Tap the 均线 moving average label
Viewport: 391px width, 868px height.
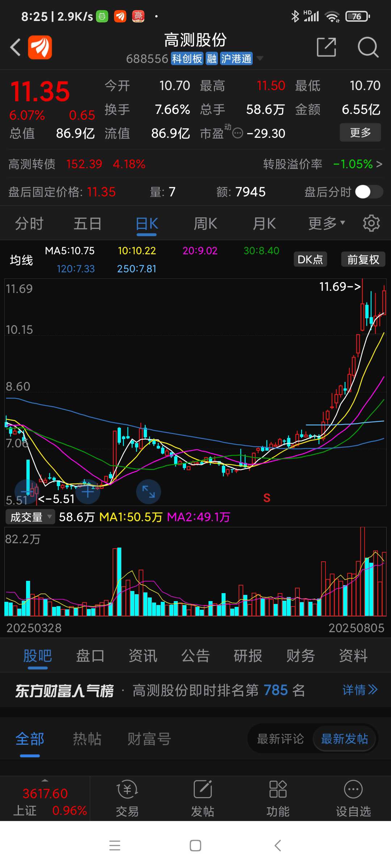click(x=21, y=260)
